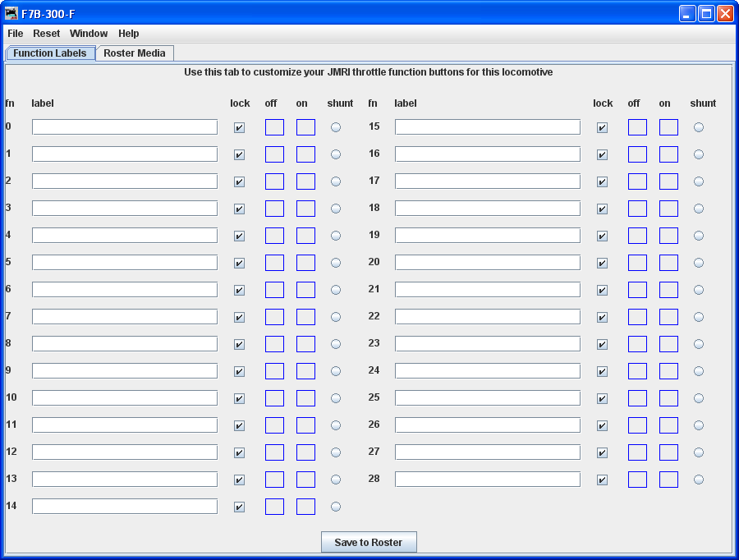Switch to the Roster Media tab
This screenshot has height=560, width=739.
134,53
